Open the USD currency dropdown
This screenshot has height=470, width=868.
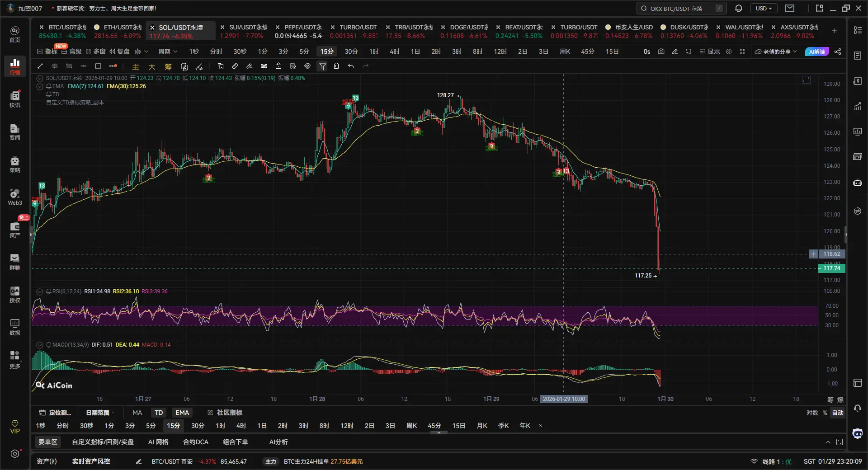(764, 8)
